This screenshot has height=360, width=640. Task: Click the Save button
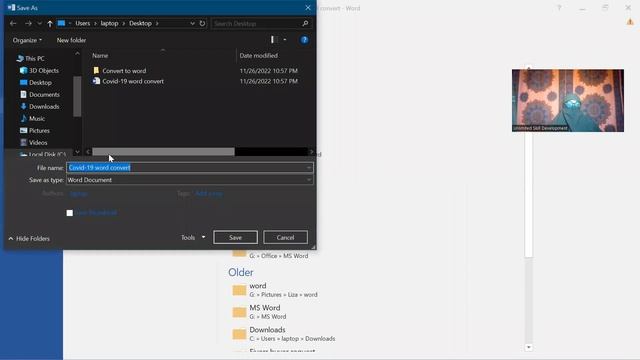[236, 238]
